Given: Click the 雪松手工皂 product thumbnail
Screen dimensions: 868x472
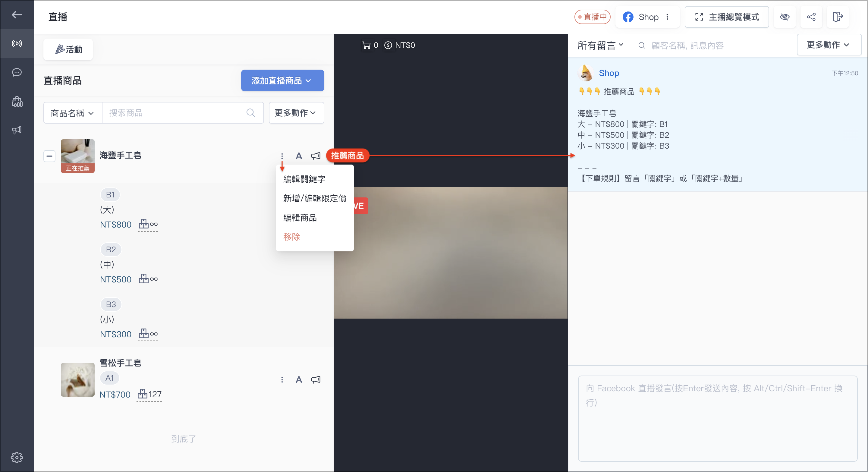Looking at the screenshot, I should [77, 380].
